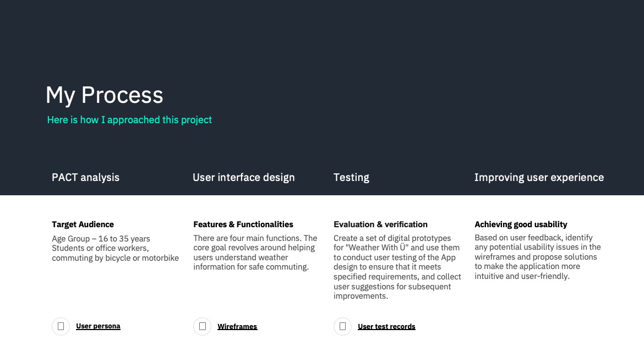Open the User test records link
This screenshot has width=644, height=362.
tap(386, 327)
